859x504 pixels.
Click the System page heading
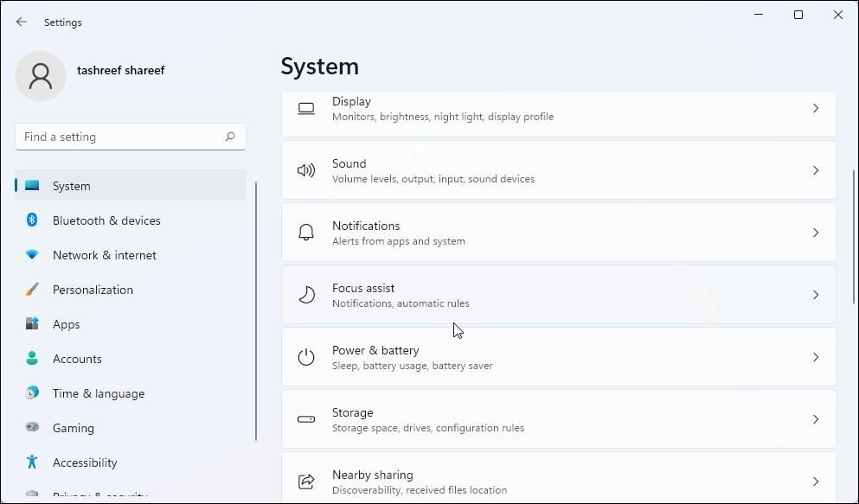pos(319,67)
